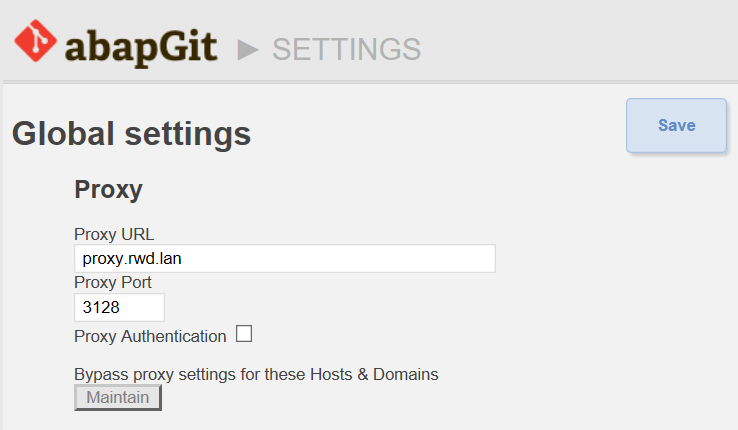
Task: Click the red abapGit diamond logo
Action: click(x=36, y=41)
